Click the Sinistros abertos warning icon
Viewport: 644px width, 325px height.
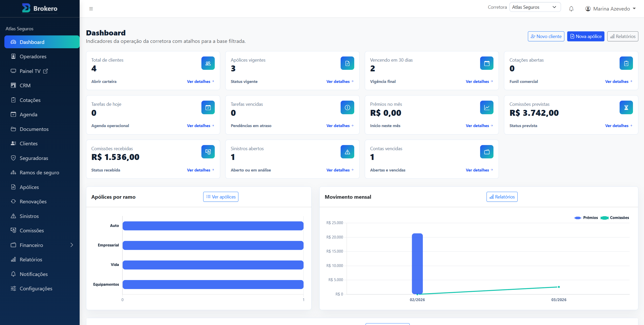347,152
